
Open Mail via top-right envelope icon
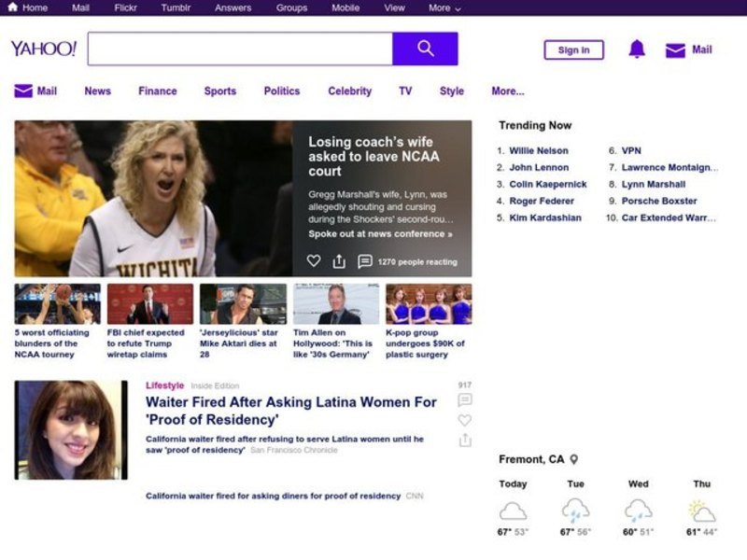675,50
